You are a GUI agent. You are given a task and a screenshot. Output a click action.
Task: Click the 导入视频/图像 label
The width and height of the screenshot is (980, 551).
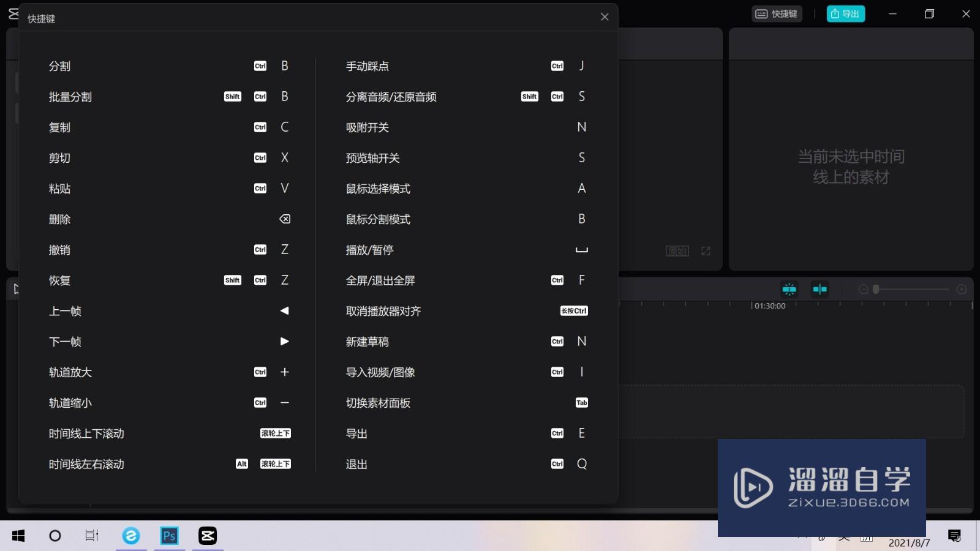380,372
